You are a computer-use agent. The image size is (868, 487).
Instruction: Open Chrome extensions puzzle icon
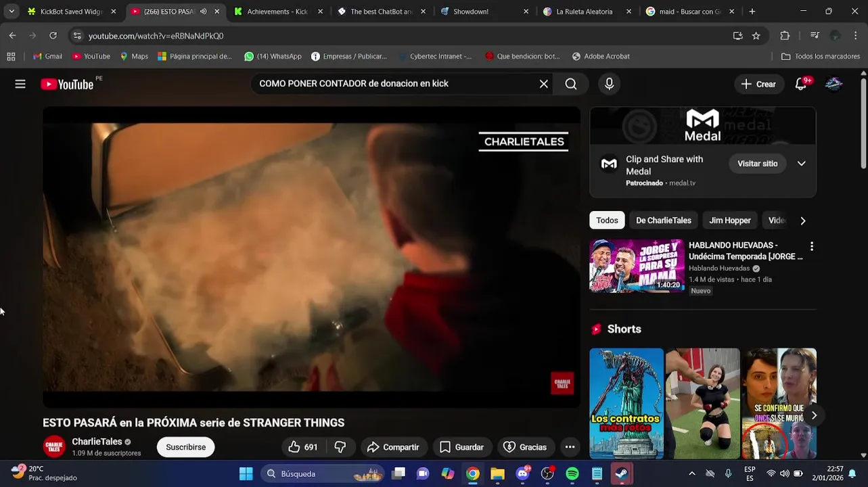785,36
